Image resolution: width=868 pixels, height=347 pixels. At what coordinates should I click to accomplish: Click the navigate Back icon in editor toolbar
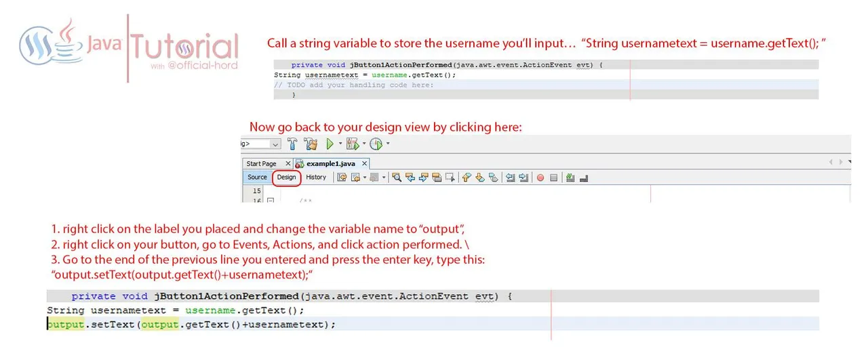tap(355, 177)
